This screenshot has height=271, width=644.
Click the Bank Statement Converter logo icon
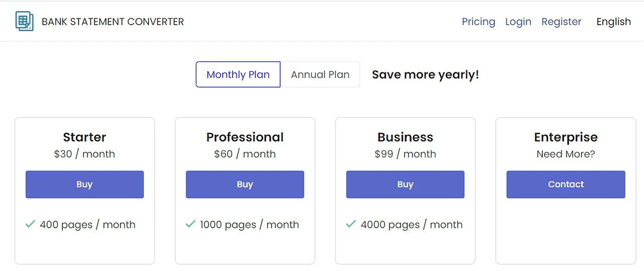(x=24, y=22)
